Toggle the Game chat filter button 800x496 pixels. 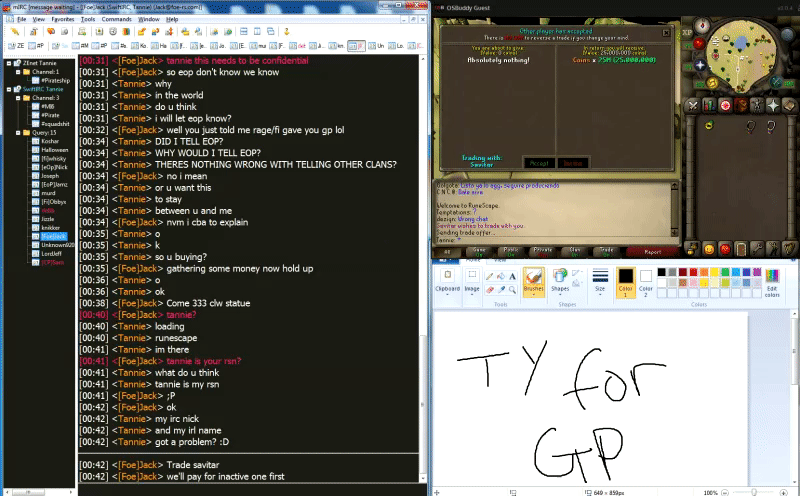[479, 252]
